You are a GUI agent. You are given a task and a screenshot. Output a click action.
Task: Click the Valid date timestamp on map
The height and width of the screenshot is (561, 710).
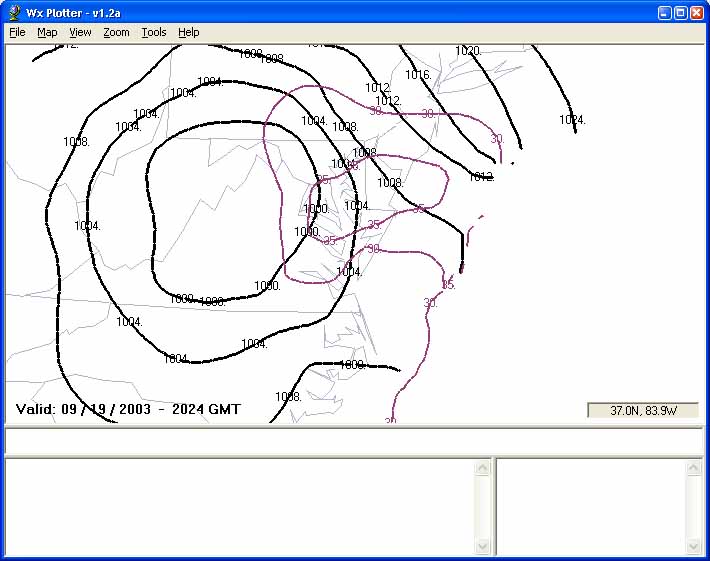point(128,410)
